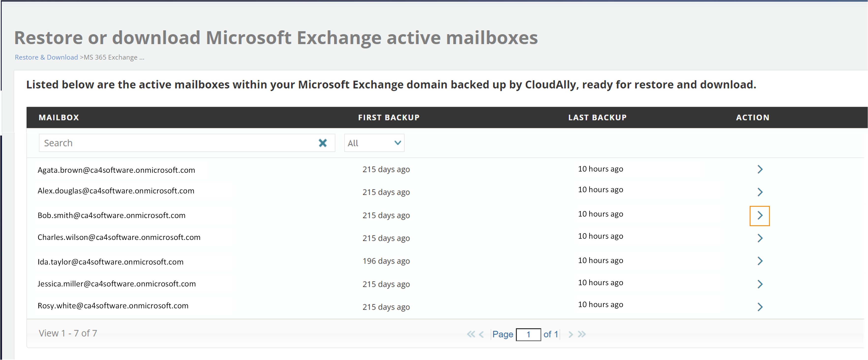The height and width of the screenshot is (360, 868).
Task: Click Bob.smith's 10 hours ago last backup
Action: point(600,214)
